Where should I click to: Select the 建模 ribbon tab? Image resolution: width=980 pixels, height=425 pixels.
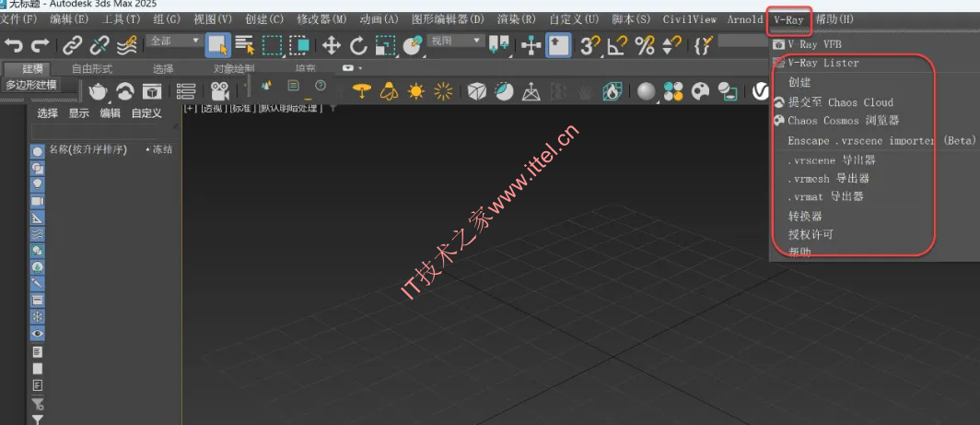point(32,68)
